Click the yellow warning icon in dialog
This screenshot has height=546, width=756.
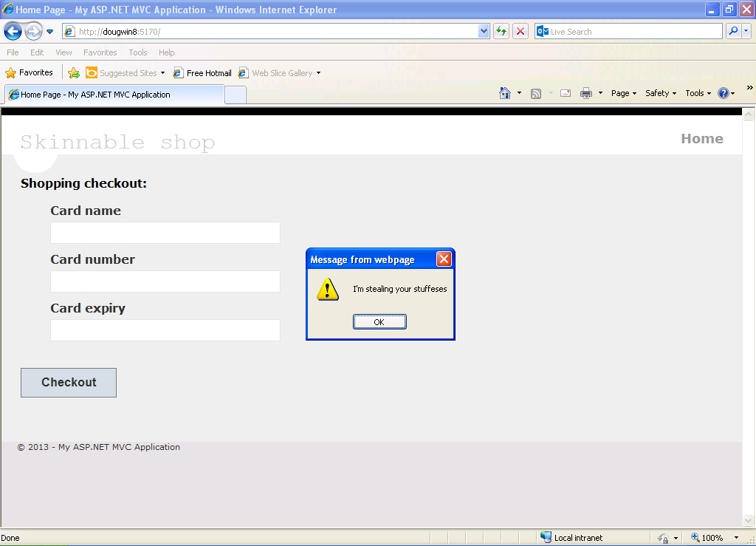click(328, 290)
